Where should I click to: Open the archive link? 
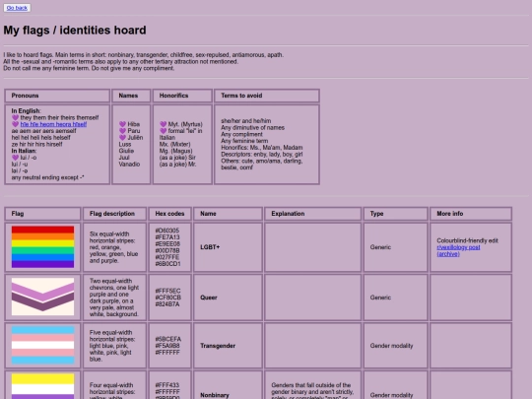[448, 254]
